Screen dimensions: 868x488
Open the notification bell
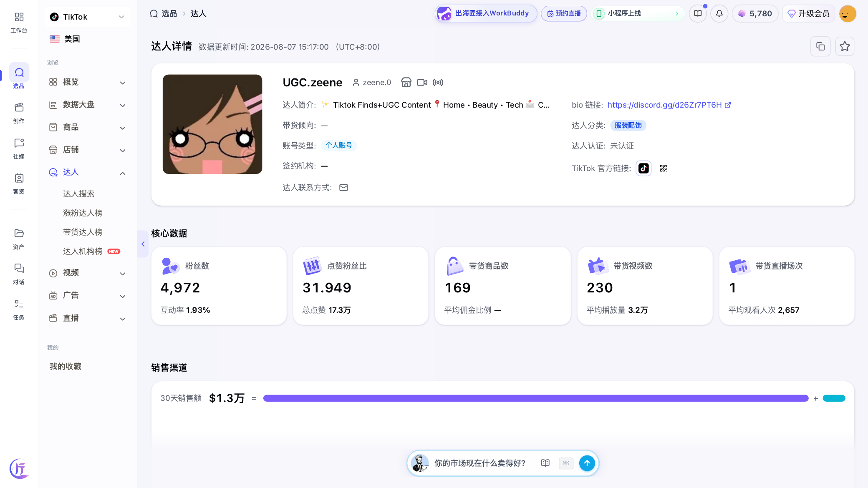pyautogui.click(x=719, y=13)
